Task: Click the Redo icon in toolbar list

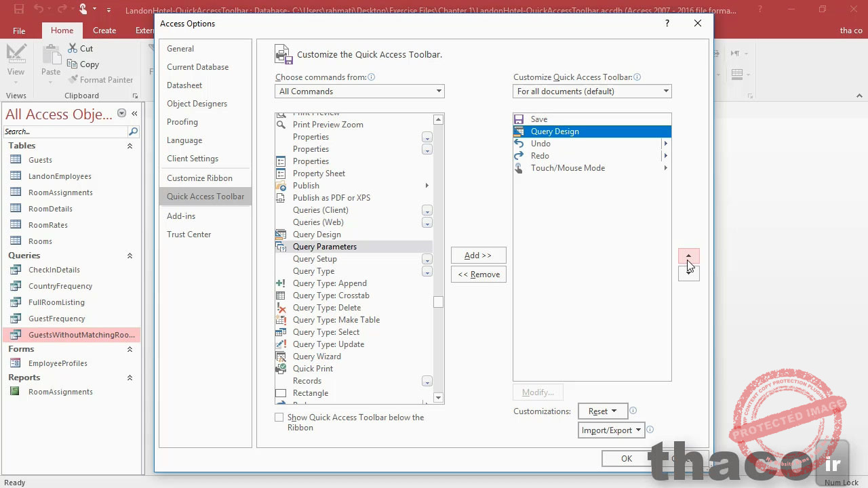Action: click(x=519, y=156)
